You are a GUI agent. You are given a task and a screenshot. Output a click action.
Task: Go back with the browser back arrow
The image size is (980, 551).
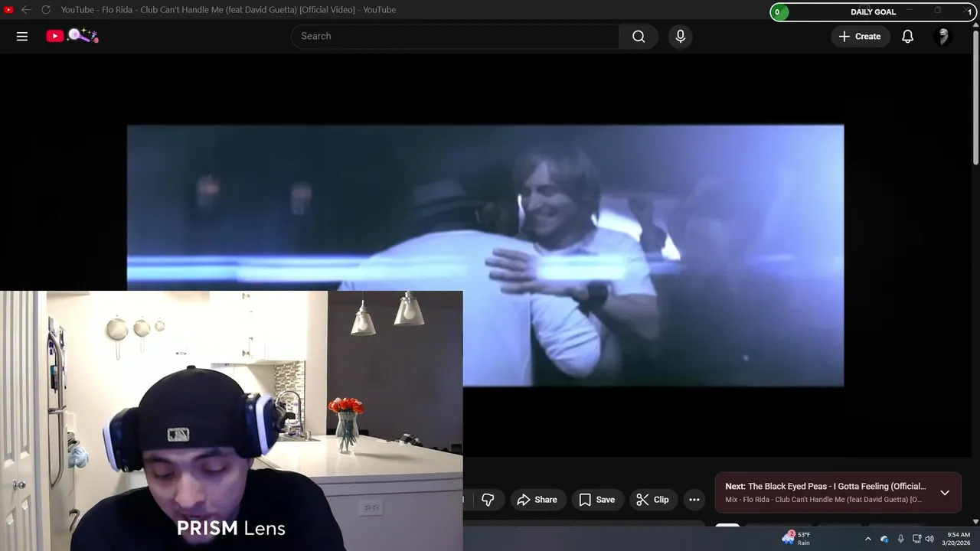26,10
